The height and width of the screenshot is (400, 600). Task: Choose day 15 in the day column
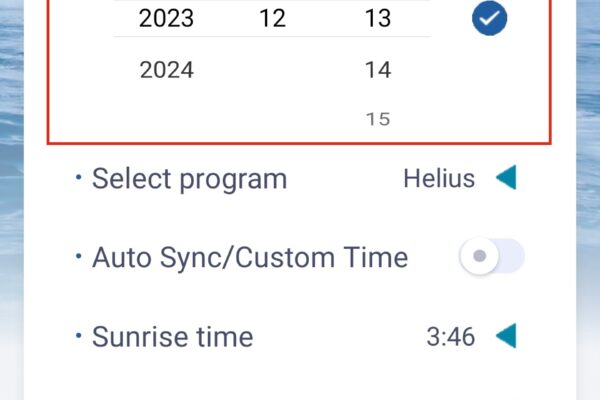378,119
